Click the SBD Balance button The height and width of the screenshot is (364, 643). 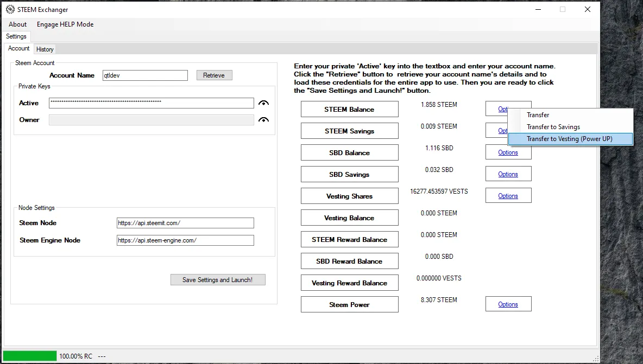[349, 153]
